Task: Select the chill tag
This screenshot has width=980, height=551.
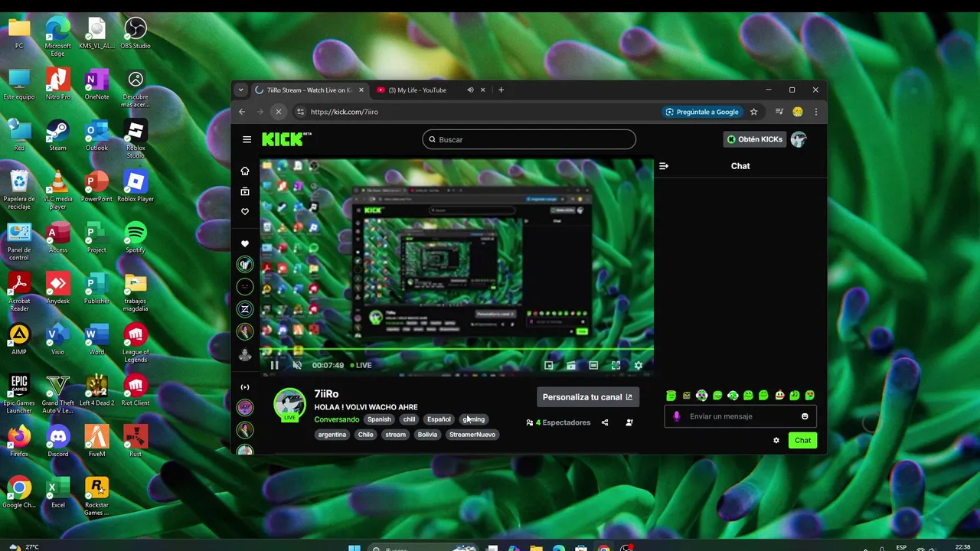Action: point(410,419)
